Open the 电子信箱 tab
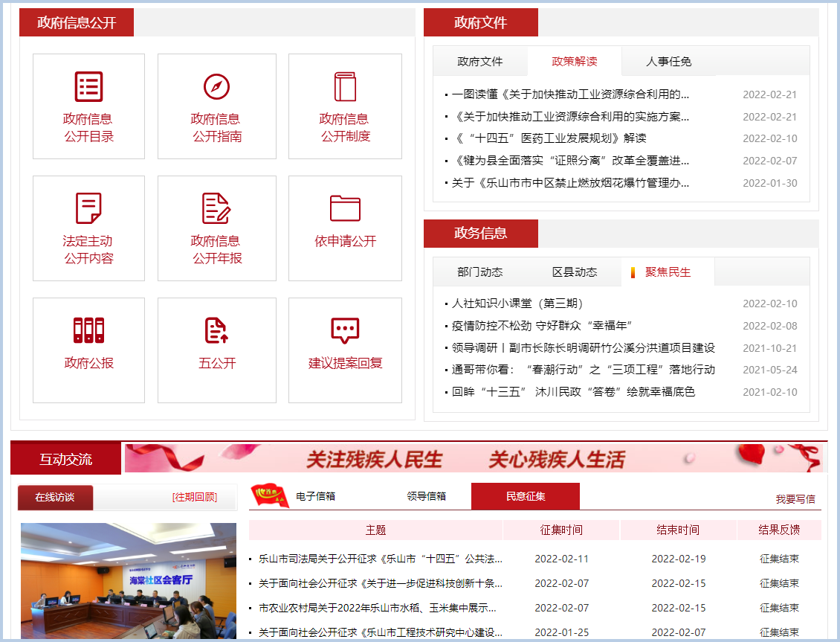 click(315, 496)
